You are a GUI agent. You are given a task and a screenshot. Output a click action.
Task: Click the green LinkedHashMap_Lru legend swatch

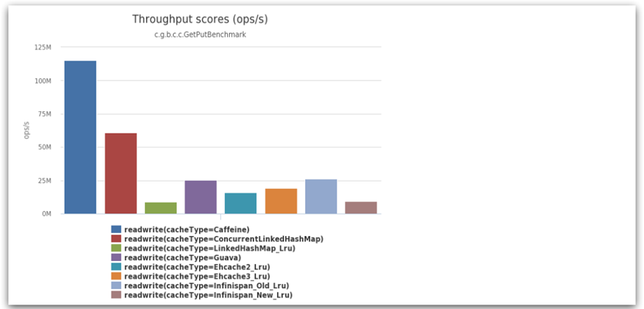(x=116, y=249)
